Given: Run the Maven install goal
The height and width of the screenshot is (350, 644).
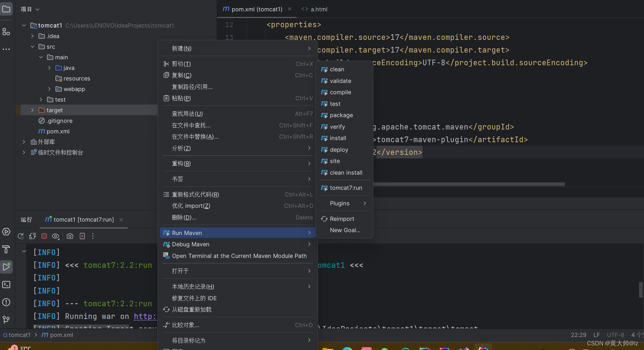Looking at the screenshot, I should click(x=344, y=138).
